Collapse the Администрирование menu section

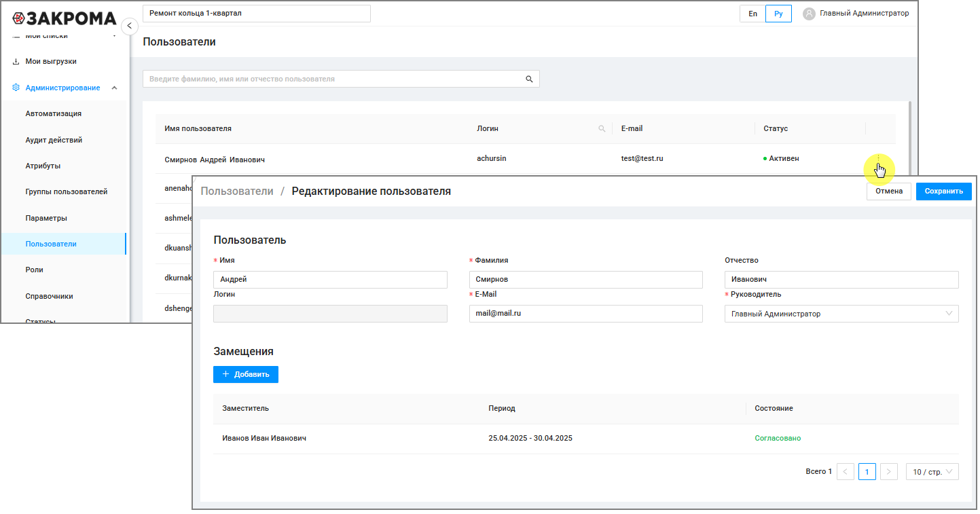pyautogui.click(x=114, y=88)
